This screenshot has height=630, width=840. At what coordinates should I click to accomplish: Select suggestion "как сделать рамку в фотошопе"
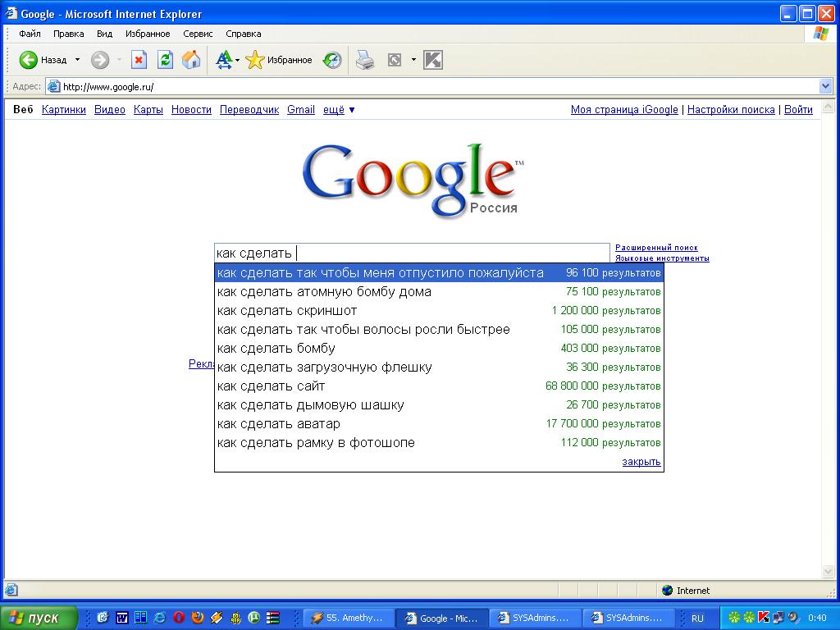click(x=439, y=443)
